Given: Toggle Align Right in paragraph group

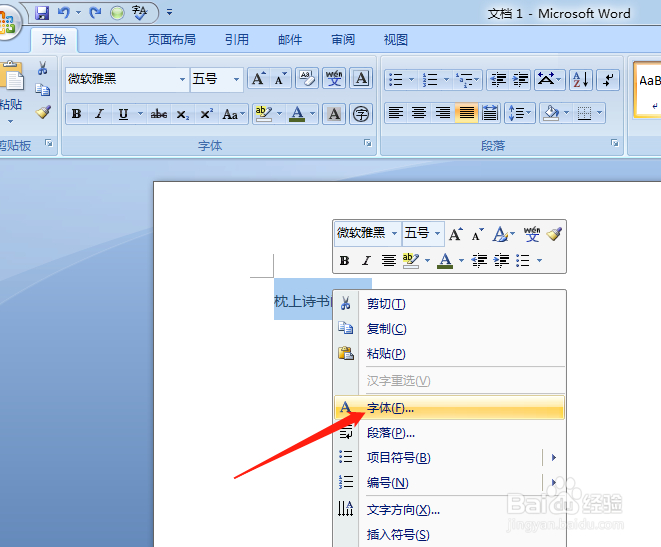Looking at the screenshot, I should 443,113.
